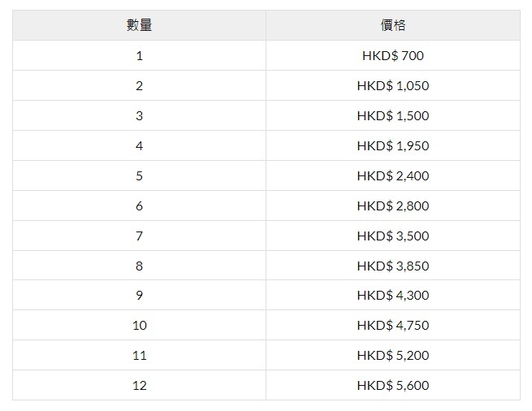Select quantity 2 cell
Viewport: 532px width, 411px height.
pos(139,86)
